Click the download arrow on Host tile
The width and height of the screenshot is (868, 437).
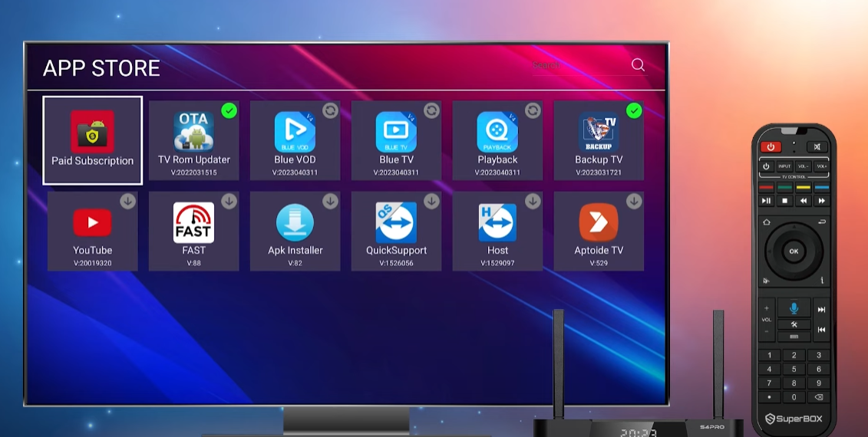533,202
